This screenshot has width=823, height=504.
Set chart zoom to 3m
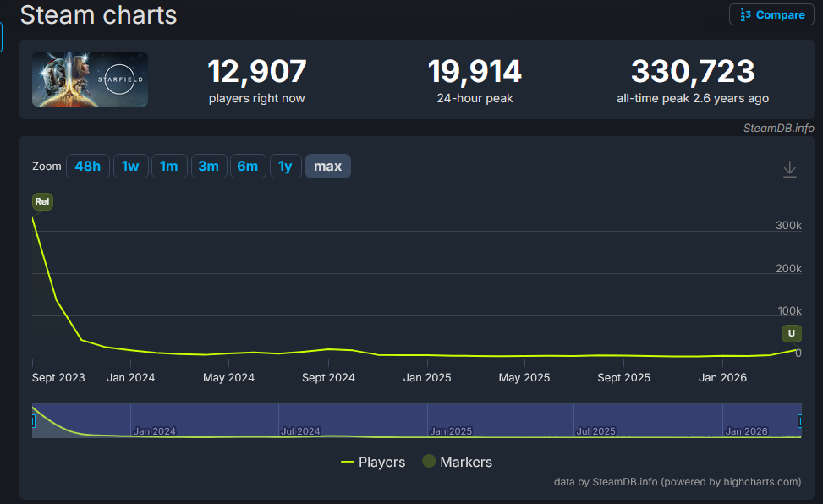click(209, 167)
